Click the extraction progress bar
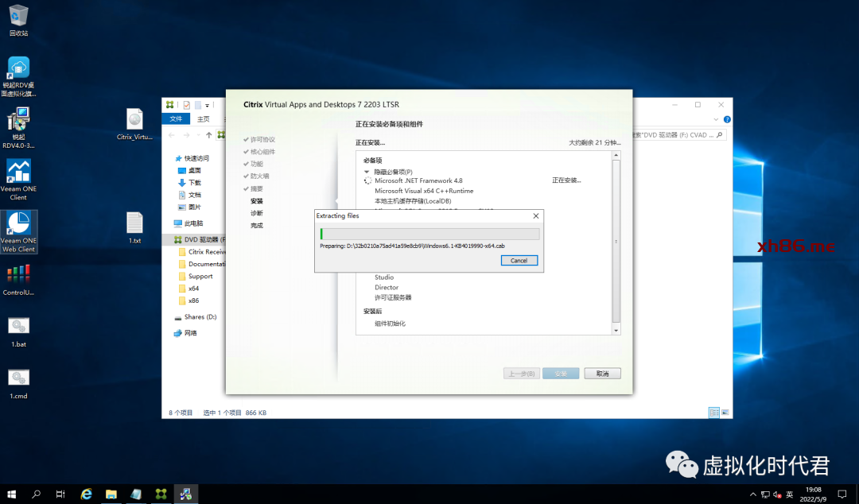859x504 pixels. [x=429, y=234]
